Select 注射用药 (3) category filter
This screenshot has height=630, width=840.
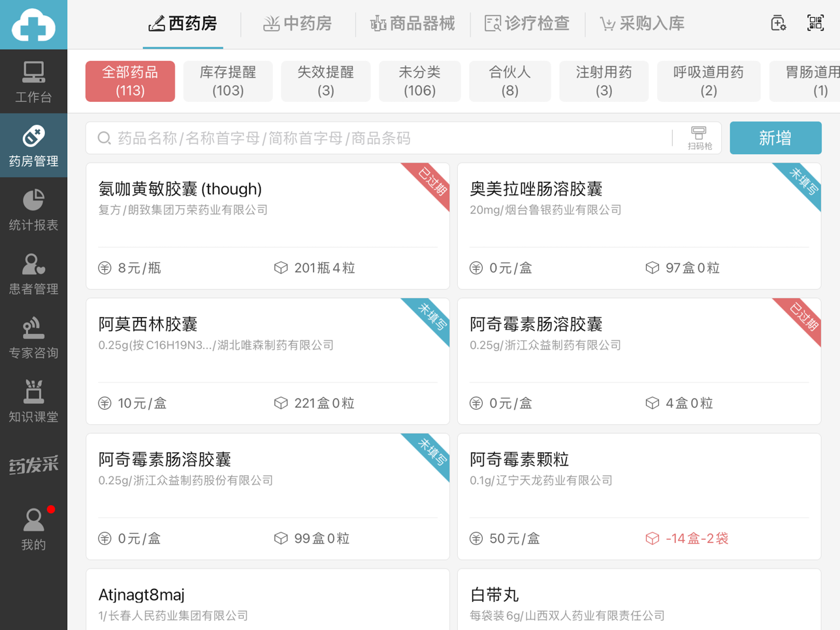(x=604, y=81)
